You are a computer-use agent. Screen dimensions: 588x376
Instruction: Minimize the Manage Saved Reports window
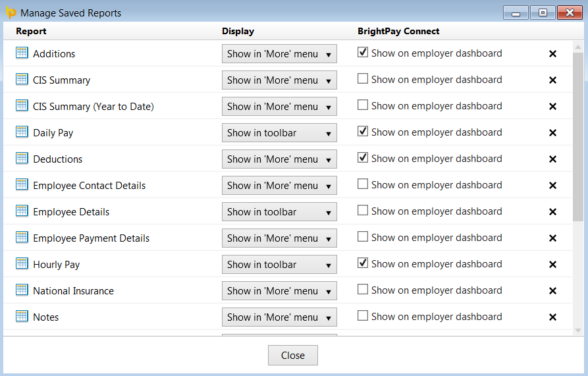[516, 13]
